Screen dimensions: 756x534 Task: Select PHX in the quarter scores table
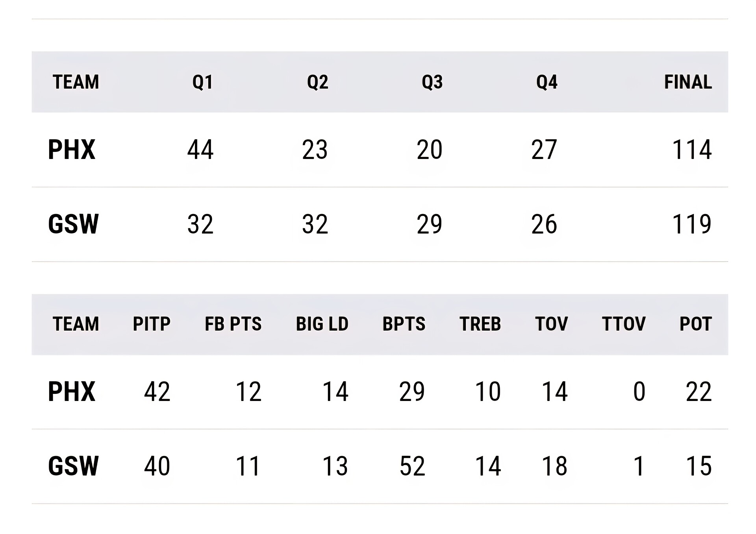72,150
